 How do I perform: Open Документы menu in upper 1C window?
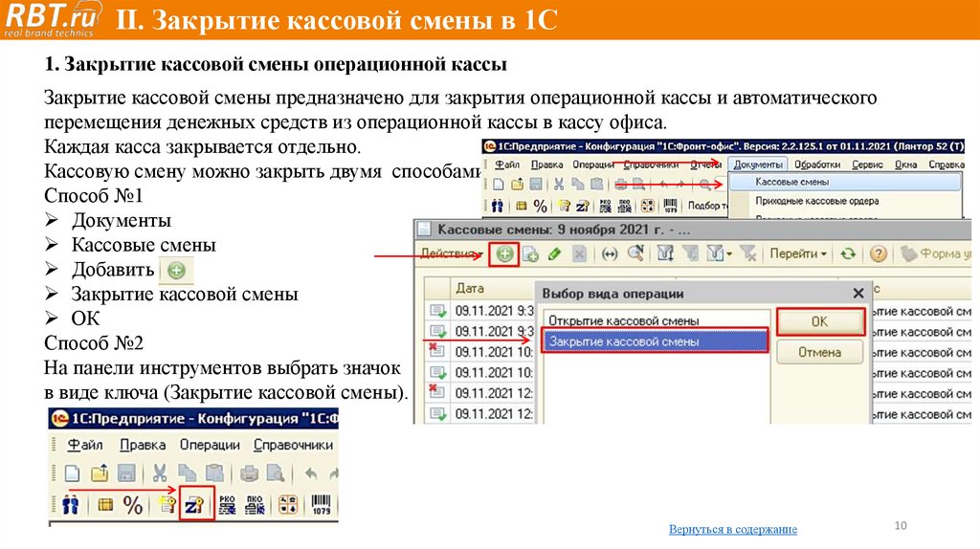758,165
